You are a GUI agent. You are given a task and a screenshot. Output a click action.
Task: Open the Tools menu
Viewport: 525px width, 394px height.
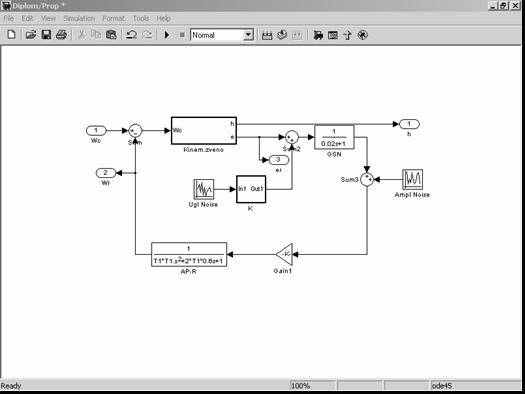(141, 19)
